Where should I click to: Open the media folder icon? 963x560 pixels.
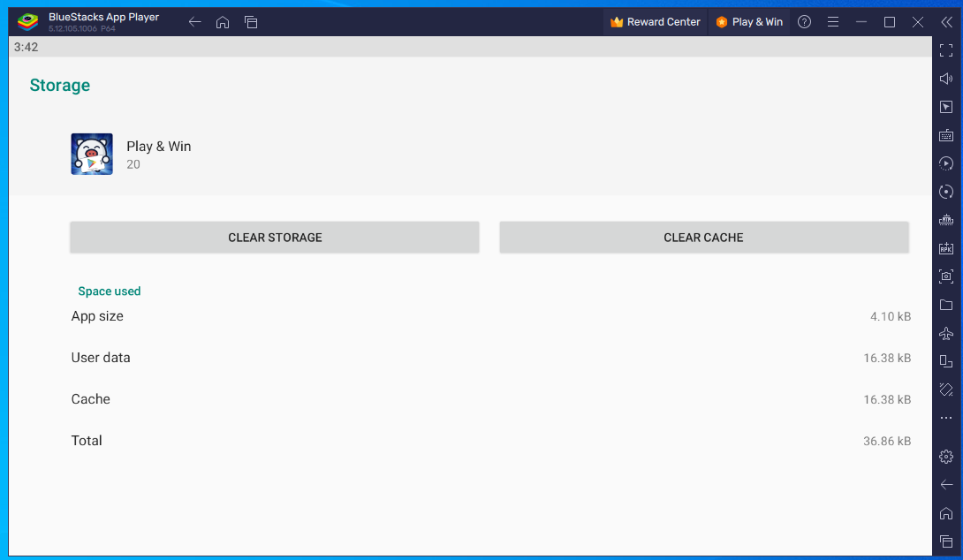(946, 305)
